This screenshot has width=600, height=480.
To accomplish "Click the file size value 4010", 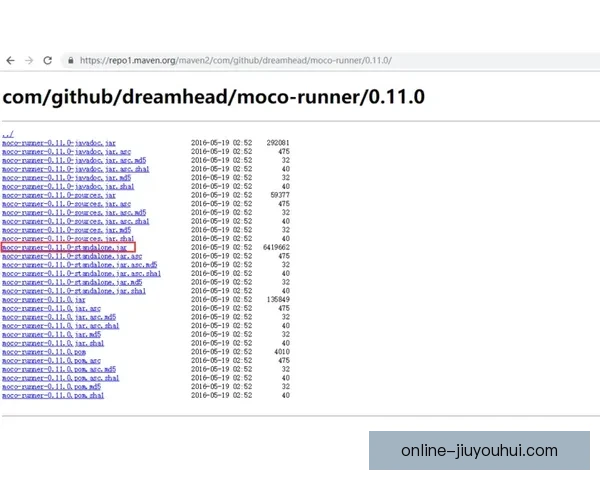I will pos(282,352).
